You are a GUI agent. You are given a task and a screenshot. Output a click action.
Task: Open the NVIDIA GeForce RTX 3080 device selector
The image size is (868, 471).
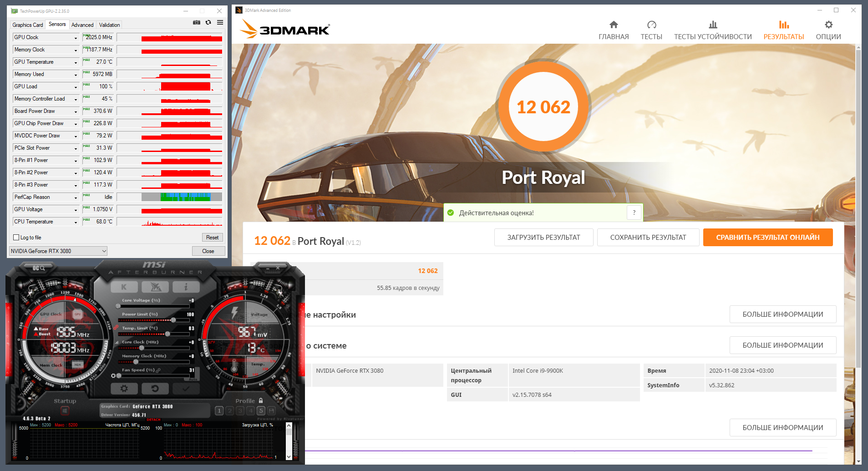click(x=58, y=251)
